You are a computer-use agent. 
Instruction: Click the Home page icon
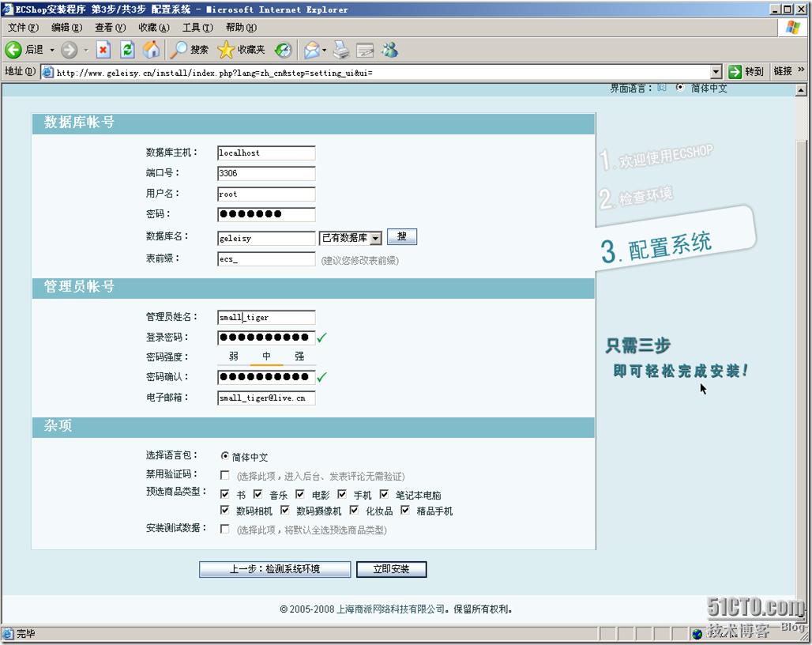point(151,50)
